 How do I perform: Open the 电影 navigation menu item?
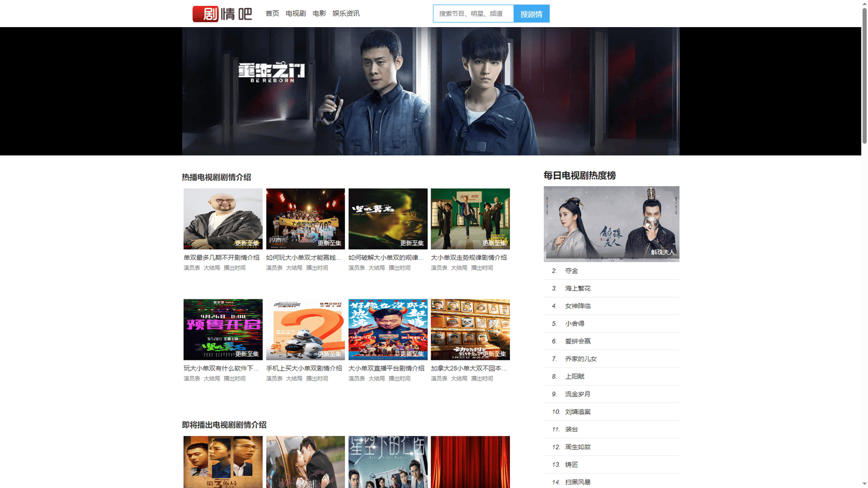319,13
